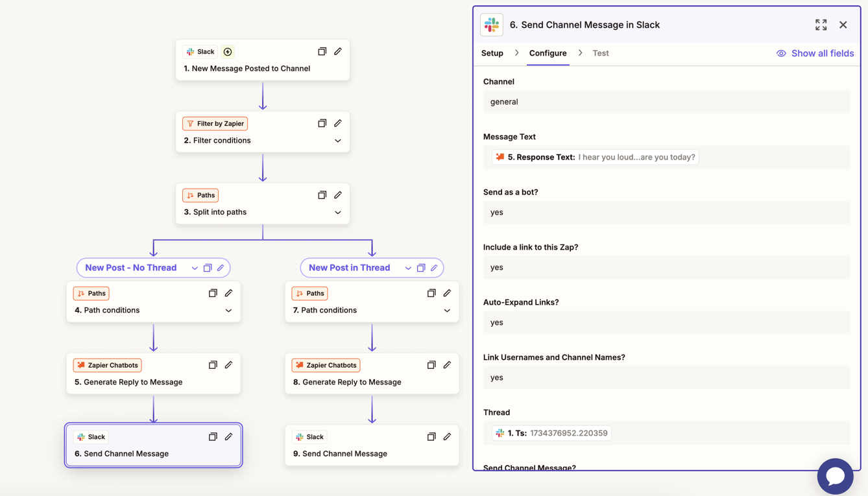The width and height of the screenshot is (868, 496).
Task: Rename the New Post in Thread path
Action: coord(434,268)
